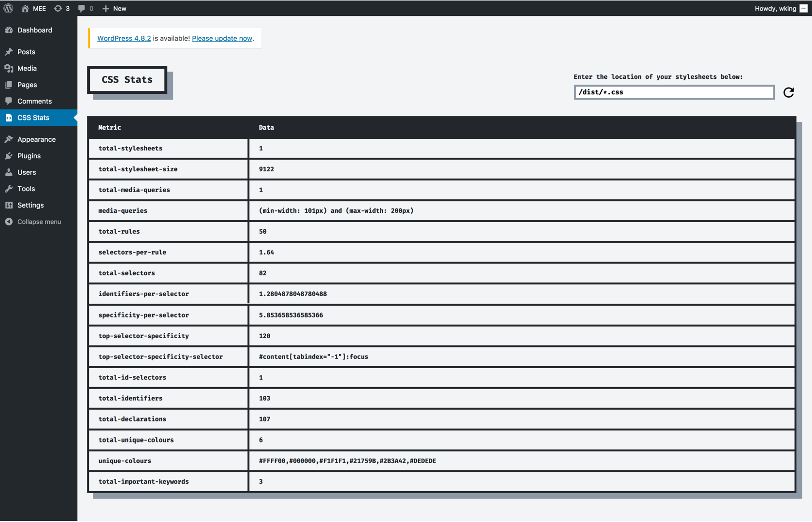This screenshot has width=812, height=522.
Task: Click the Plugins plug icon
Action: pyautogui.click(x=9, y=156)
